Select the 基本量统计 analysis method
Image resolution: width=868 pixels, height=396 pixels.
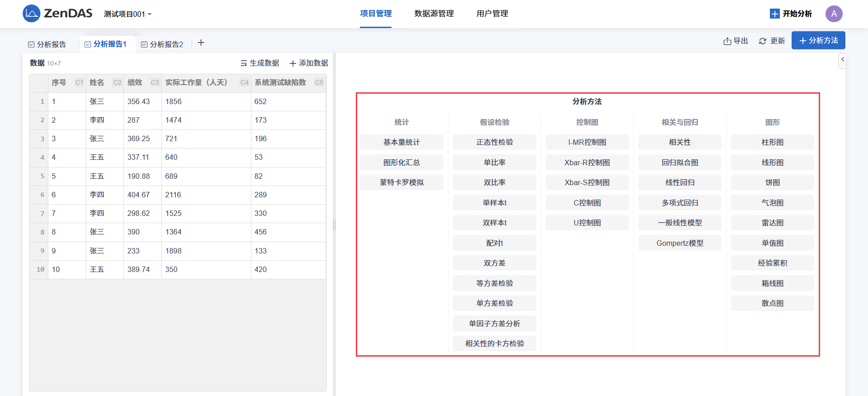point(401,142)
